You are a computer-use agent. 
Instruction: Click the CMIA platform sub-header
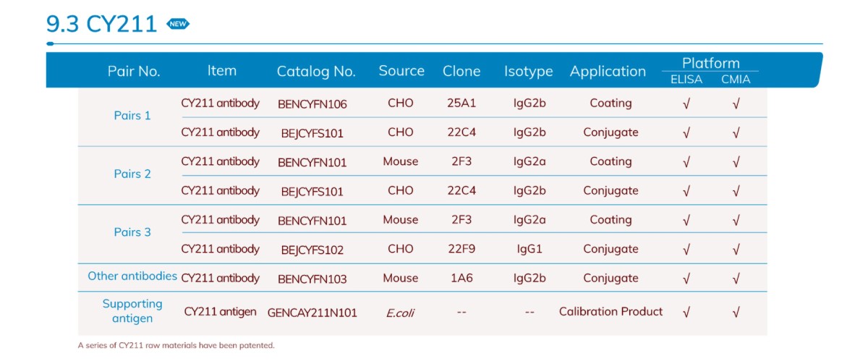pos(736,80)
